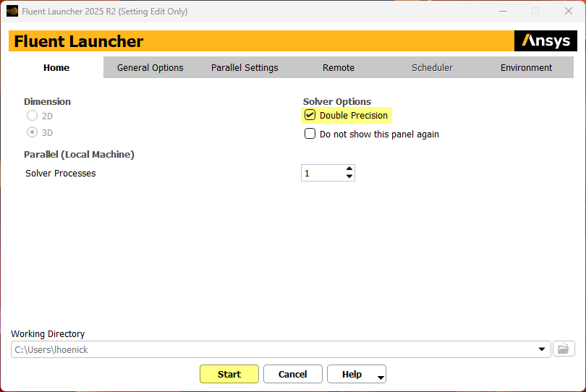Open the General Options tab
The image size is (586, 392).
coord(150,68)
